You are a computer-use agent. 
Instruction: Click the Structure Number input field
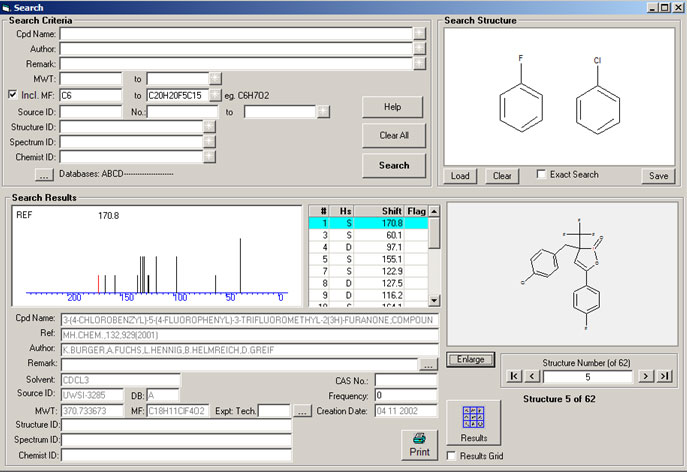pyautogui.click(x=589, y=375)
